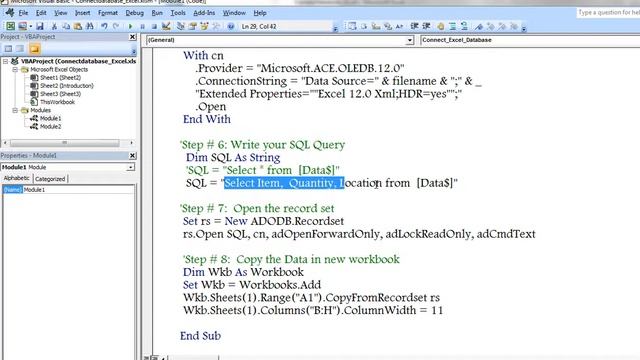
Task: Toggle Breakpoint with the hand icon
Action: point(440,27)
